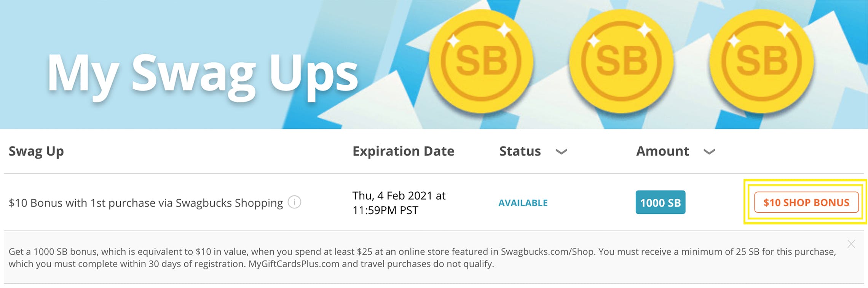Click the Amount column header label
The height and width of the screenshot is (288, 868).
[x=662, y=151]
